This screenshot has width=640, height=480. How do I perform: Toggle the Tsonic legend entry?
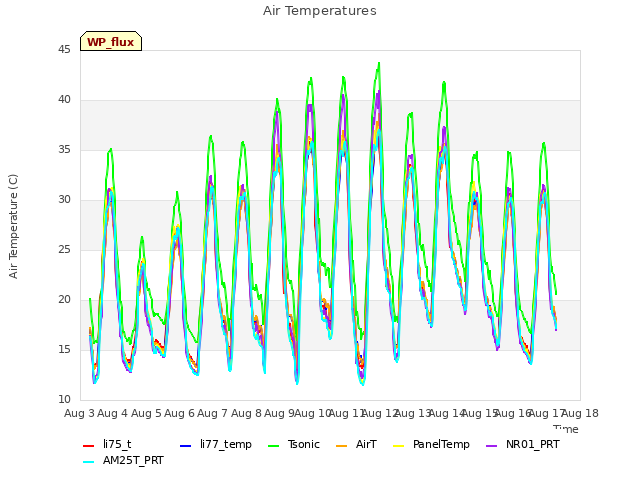(294, 444)
